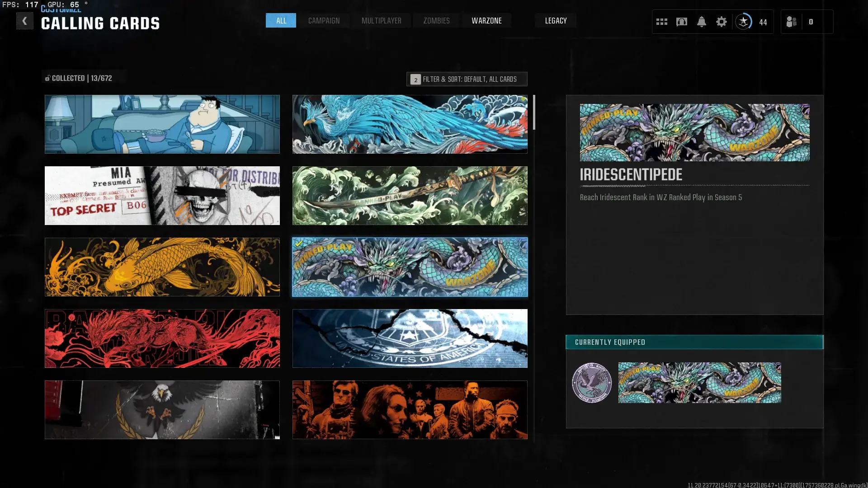The height and width of the screenshot is (488, 868).
Task: Switch to the Warzone tab
Action: (x=486, y=21)
